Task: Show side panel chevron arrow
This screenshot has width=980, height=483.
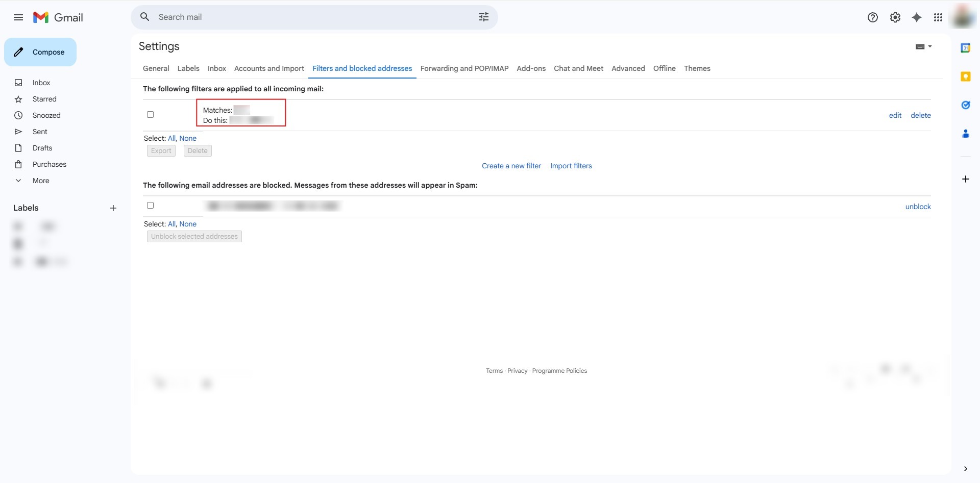Action: [x=965, y=469]
